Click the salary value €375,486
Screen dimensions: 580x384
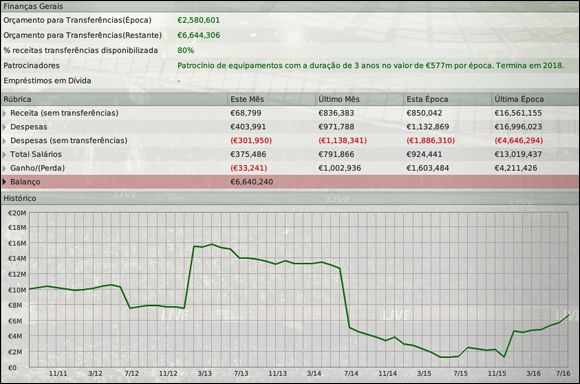click(x=248, y=154)
